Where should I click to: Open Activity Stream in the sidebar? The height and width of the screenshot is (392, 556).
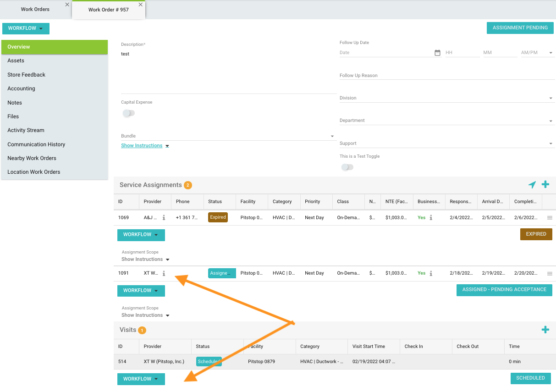26,130
